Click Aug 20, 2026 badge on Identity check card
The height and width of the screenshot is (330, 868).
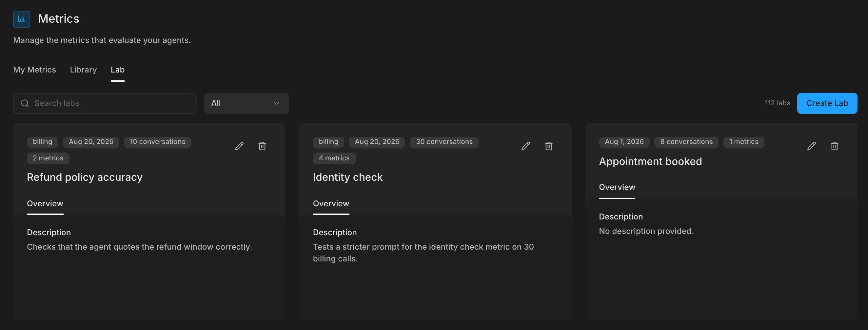pyautogui.click(x=377, y=142)
